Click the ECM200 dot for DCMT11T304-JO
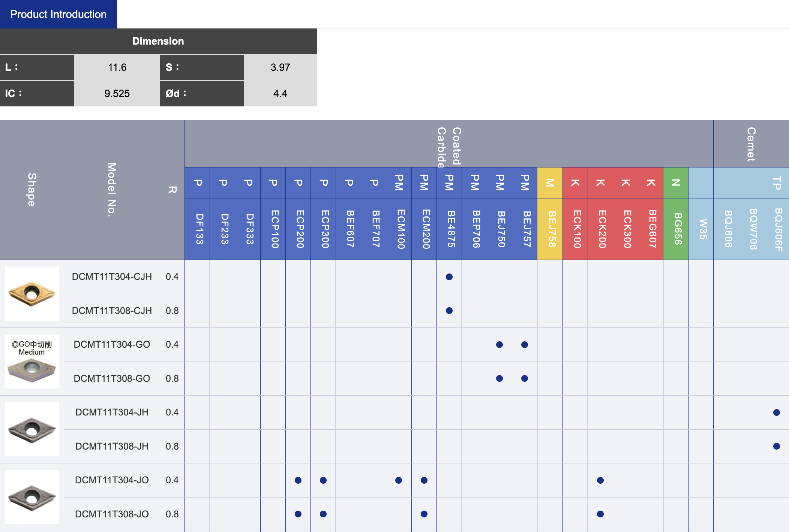Image resolution: width=789 pixels, height=532 pixels. click(424, 480)
